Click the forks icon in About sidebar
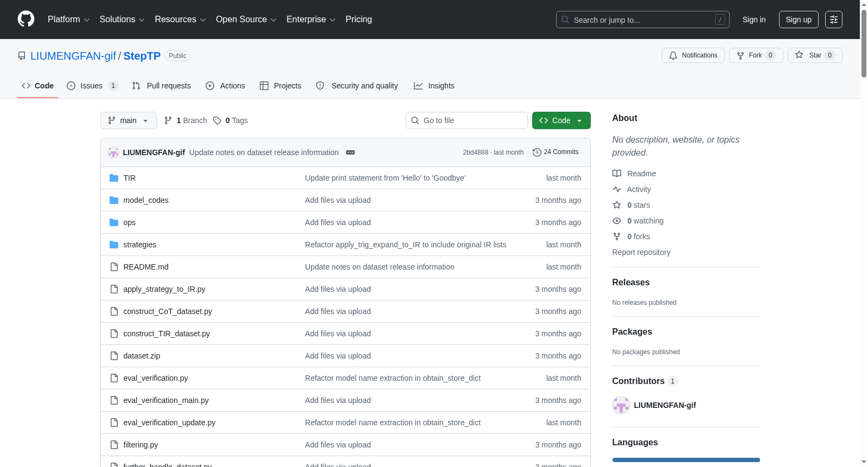Screen dimensions: 868x467 click(x=617, y=236)
